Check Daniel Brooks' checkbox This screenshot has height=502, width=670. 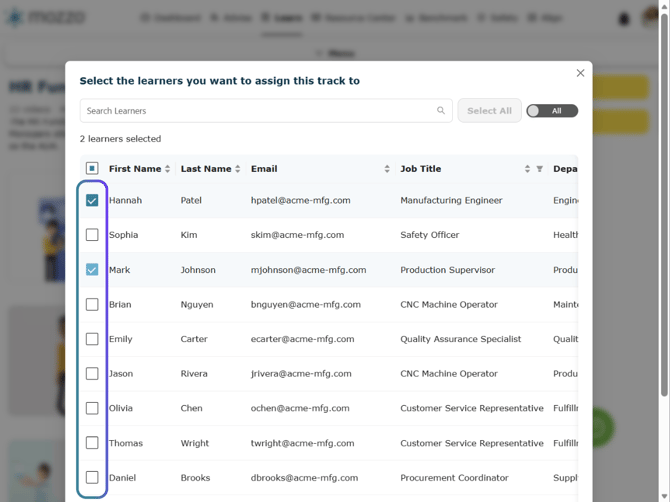[92, 477]
